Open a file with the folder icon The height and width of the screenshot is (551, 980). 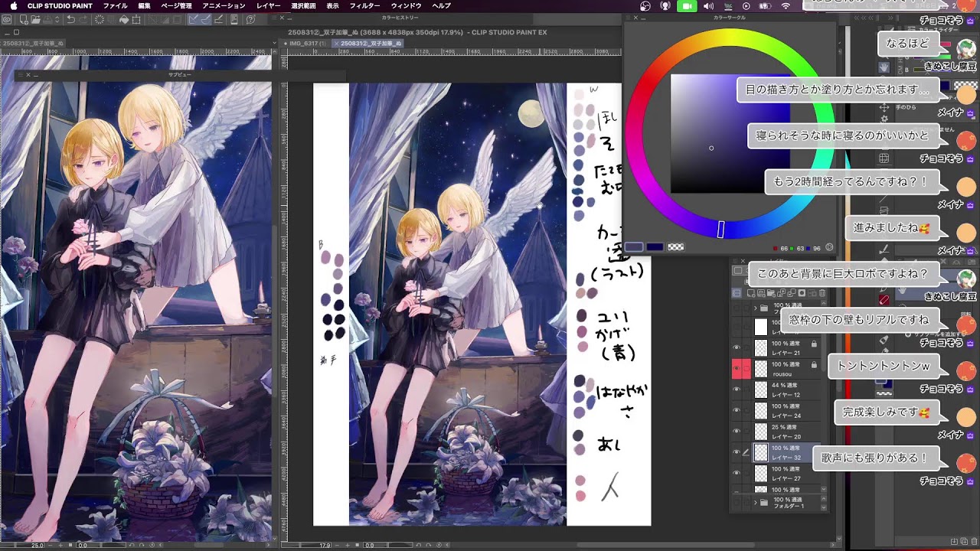point(35,19)
